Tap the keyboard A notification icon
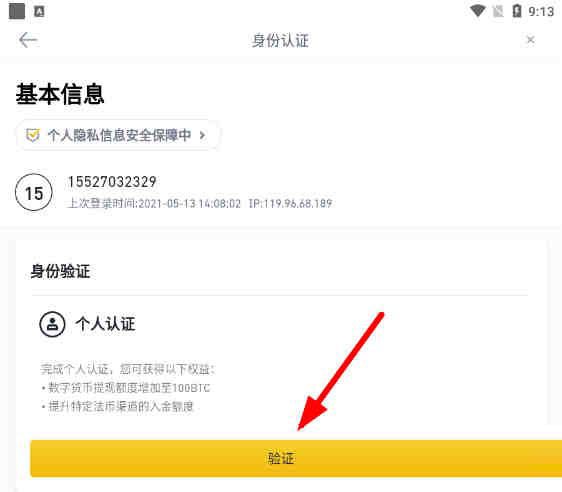This screenshot has height=492, width=562. 39,11
